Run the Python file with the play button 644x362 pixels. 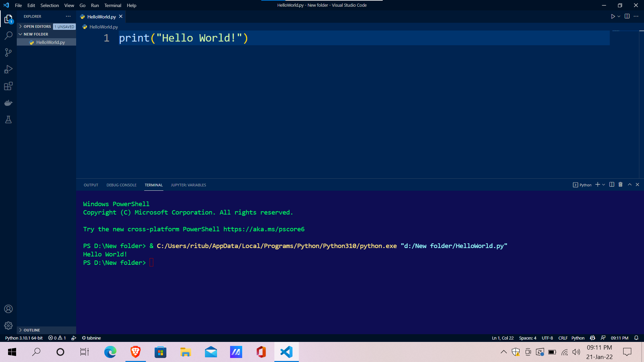(x=613, y=16)
